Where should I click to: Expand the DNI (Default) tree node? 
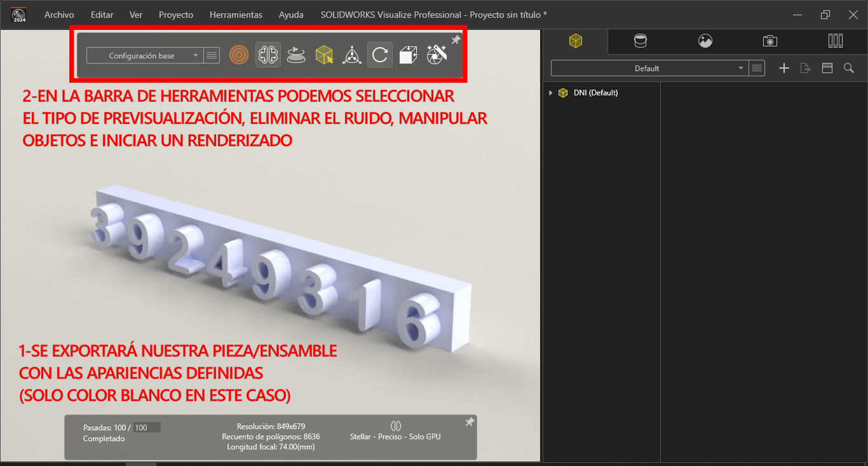(x=550, y=93)
